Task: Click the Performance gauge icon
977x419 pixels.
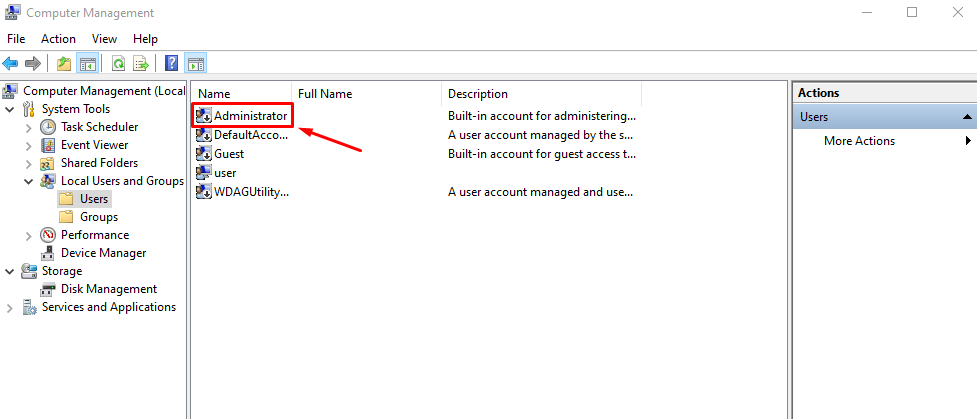Action: pos(47,235)
